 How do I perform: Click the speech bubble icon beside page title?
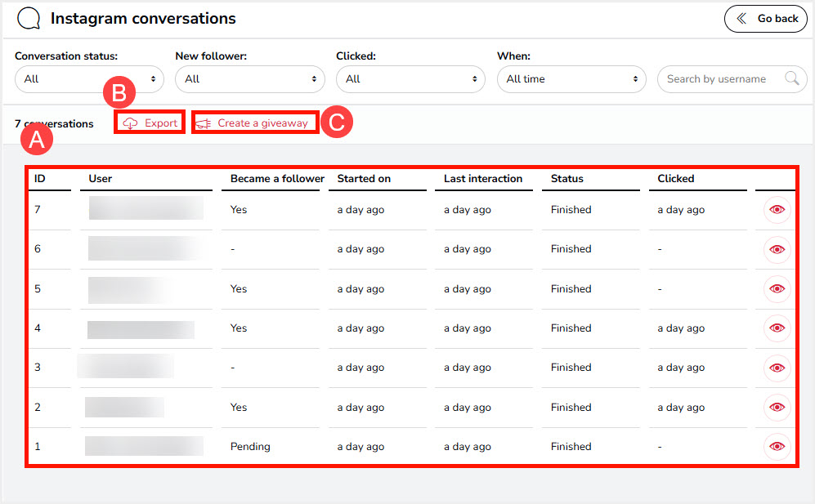click(x=29, y=19)
